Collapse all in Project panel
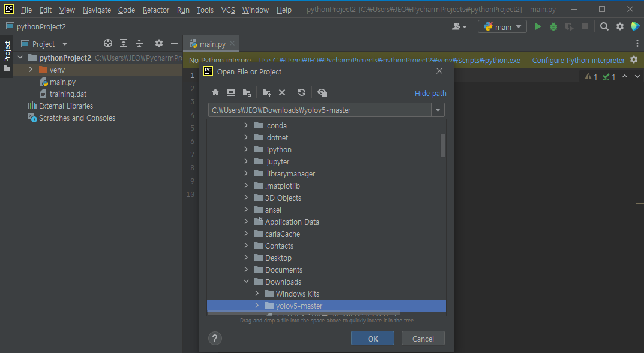Screen dimensions: 644x353 tap(139, 43)
